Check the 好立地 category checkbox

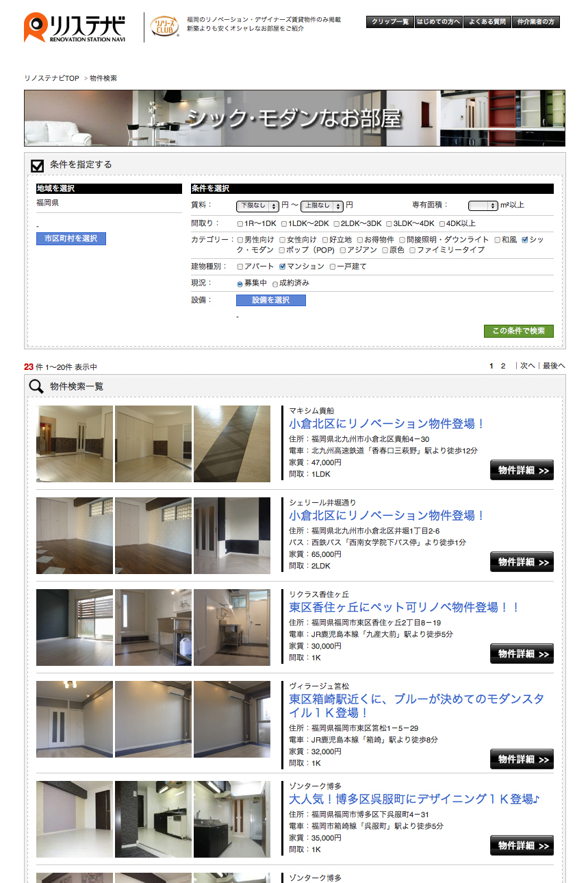[324, 240]
